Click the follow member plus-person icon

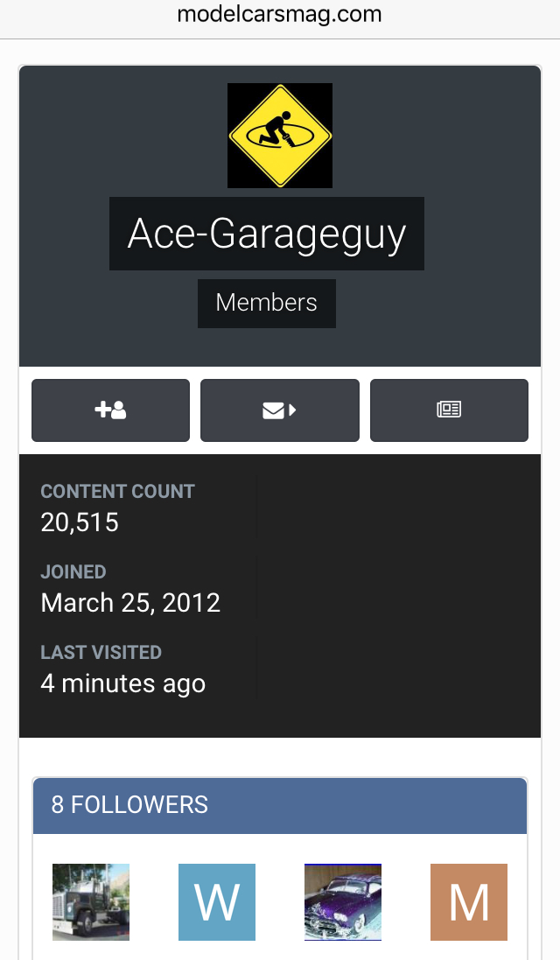click(111, 410)
